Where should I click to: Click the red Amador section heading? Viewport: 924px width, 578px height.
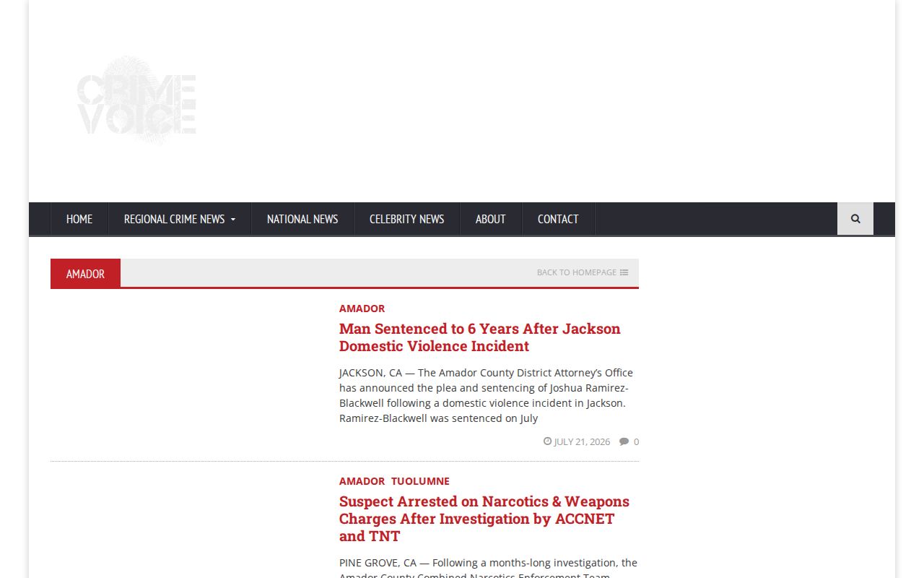[85, 274]
